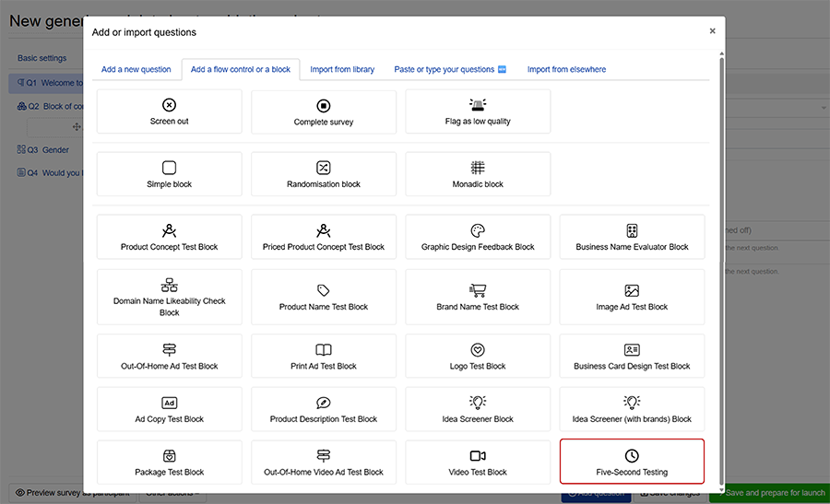Select the Complete survey icon
Image resolution: width=830 pixels, height=504 pixels.
pos(324,106)
